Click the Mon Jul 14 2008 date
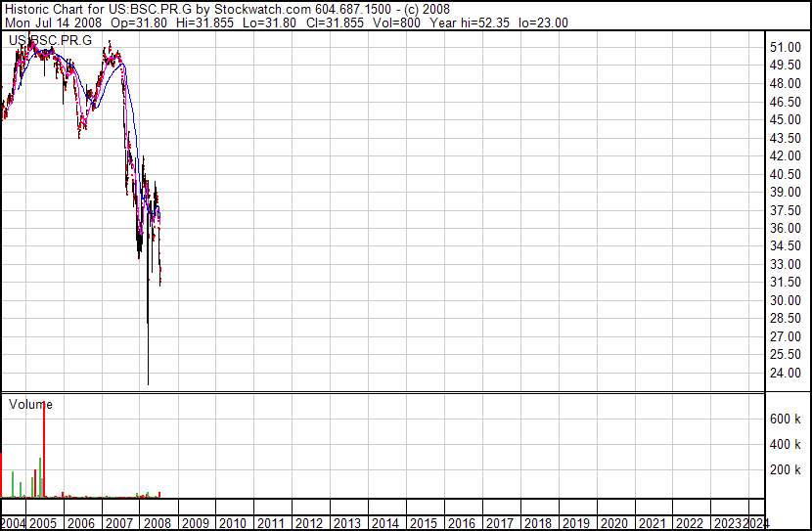 [54, 22]
